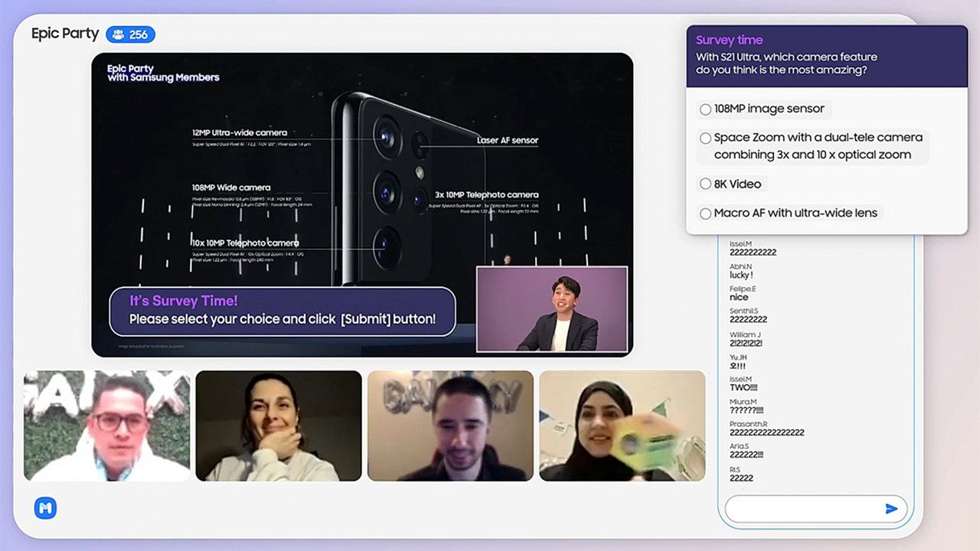Click the 'It's Survey Time!' banner
Image resolution: width=980 pixels, height=551 pixels.
(283, 311)
